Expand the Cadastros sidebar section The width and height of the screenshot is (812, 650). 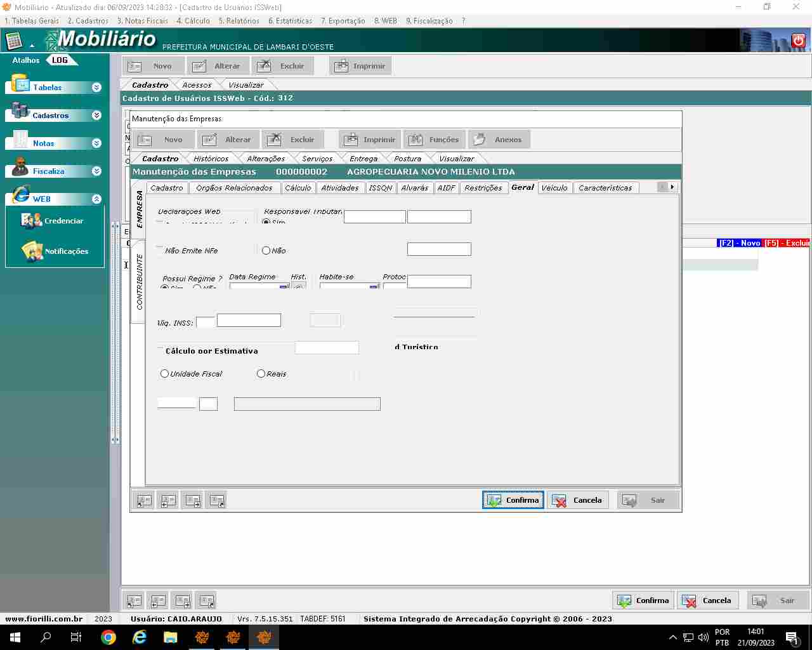pos(96,116)
